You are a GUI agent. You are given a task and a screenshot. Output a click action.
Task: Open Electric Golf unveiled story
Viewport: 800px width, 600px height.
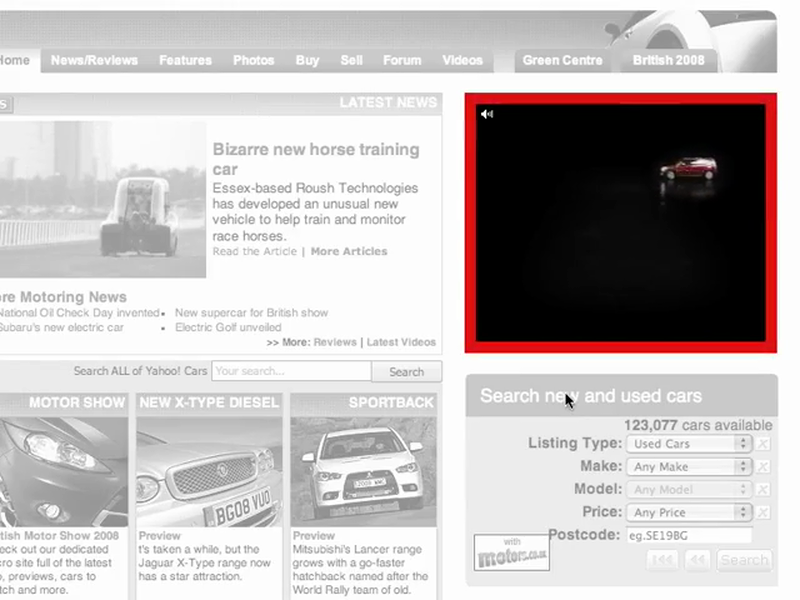coord(228,328)
